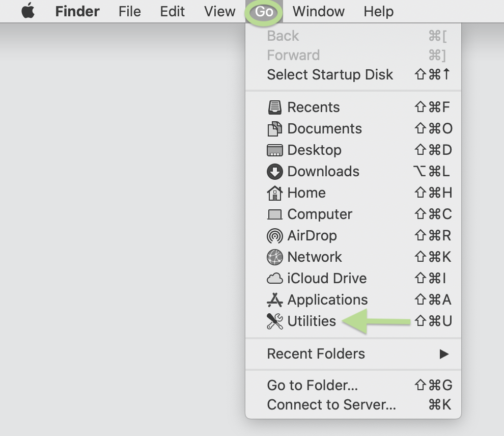Click the iCloud Drive cloud icon

tap(274, 279)
